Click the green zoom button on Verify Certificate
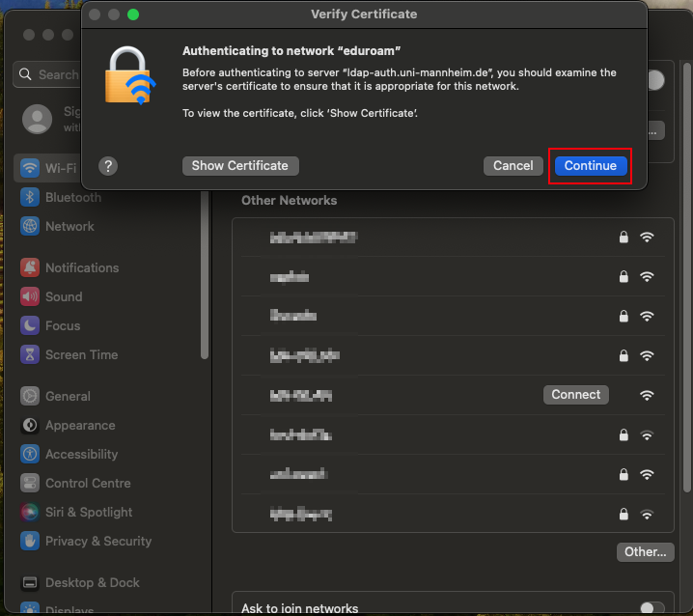This screenshot has height=616, width=693. click(x=133, y=14)
